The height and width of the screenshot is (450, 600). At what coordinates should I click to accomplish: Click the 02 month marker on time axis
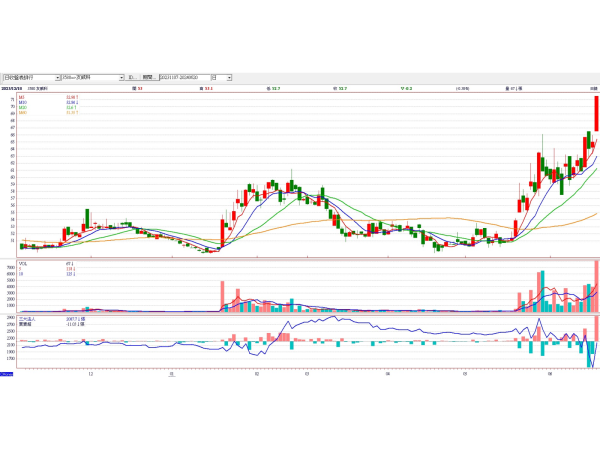point(257,375)
